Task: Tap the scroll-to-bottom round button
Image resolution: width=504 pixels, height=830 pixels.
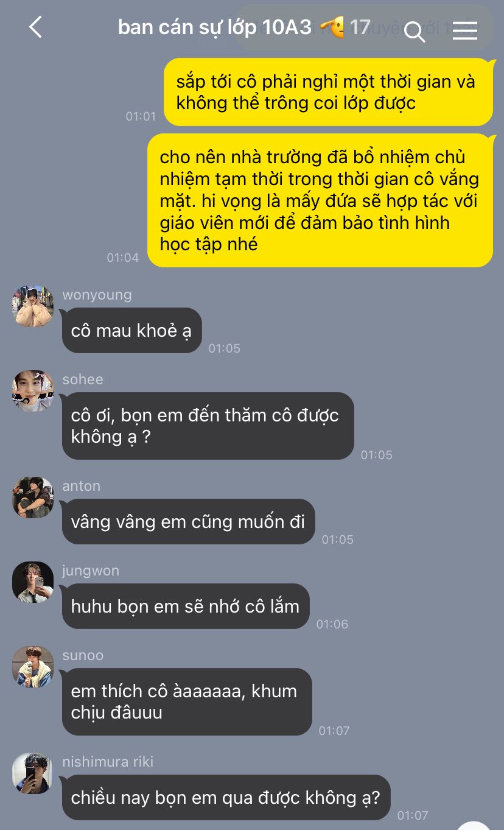Action: tap(474, 825)
